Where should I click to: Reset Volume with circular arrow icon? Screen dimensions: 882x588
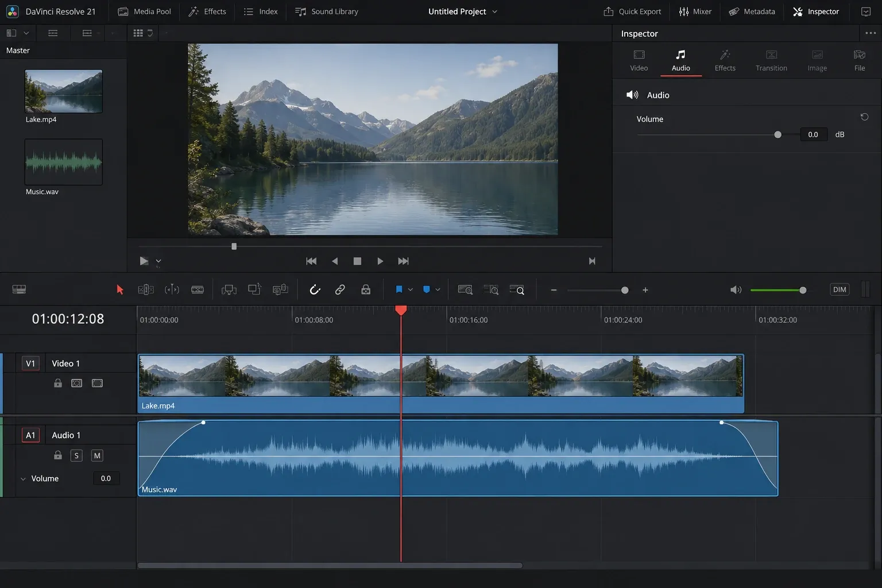pos(864,117)
